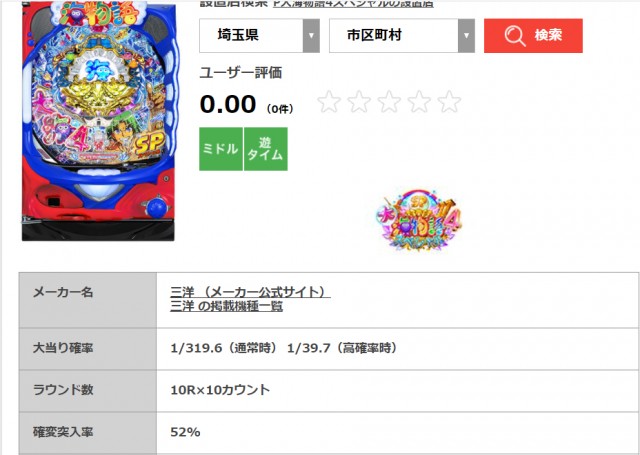Click the (0件) review count
Viewport: 640px width, 455px height.
tap(280, 109)
